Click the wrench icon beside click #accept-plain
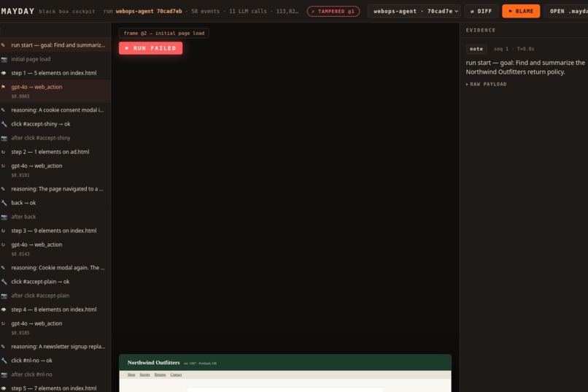588x392 pixels. [4, 282]
